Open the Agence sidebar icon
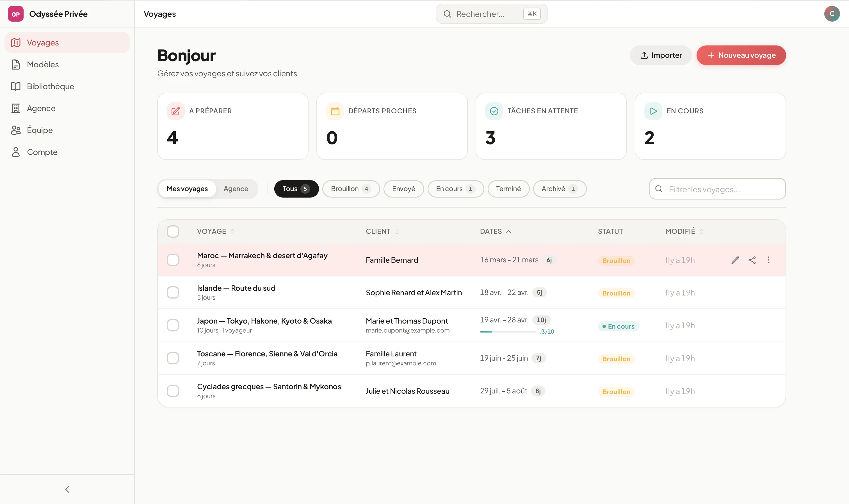The image size is (849, 504). pos(16,108)
